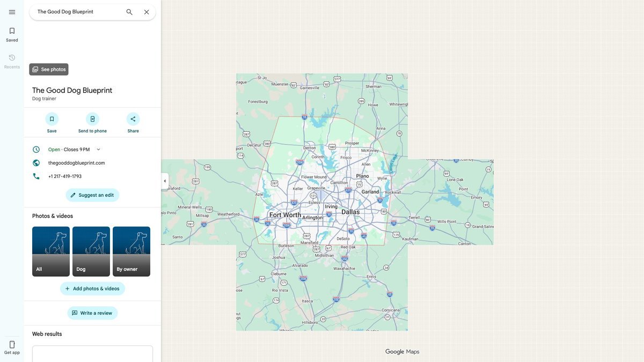This screenshot has height=362, width=644.
Task: Click Corsicana label on the map
Action: point(391,310)
